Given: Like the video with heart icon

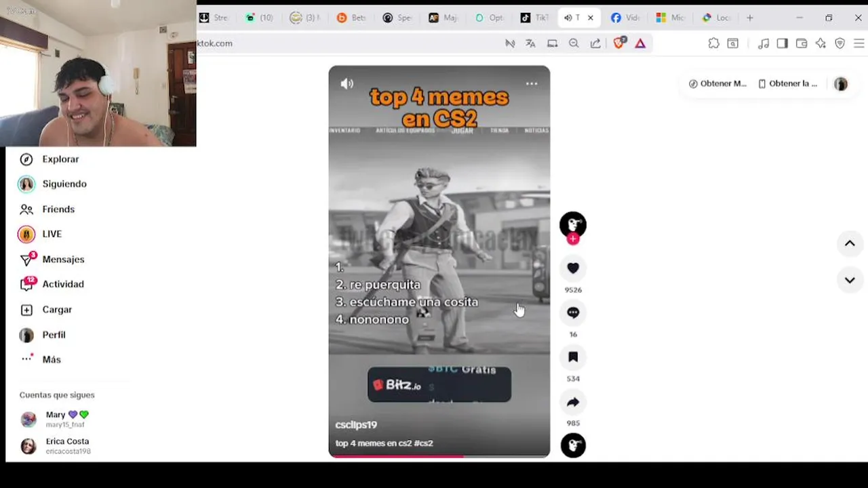Looking at the screenshot, I should (x=573, y=268).
